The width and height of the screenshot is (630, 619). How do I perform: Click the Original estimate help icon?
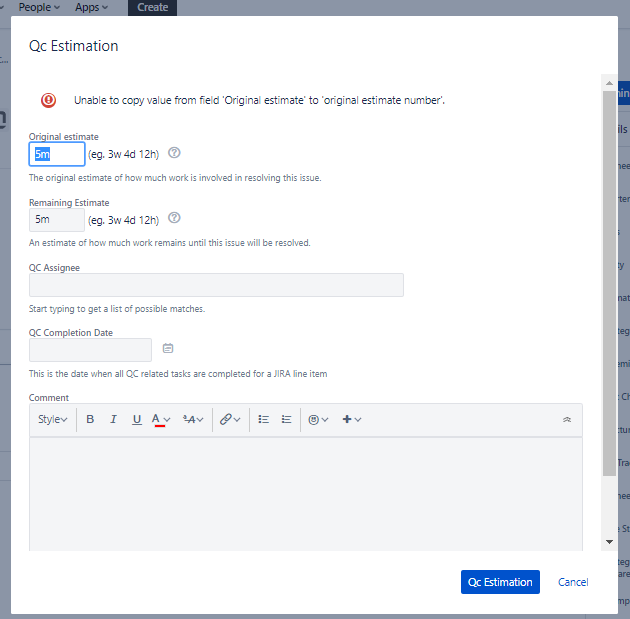[x=174, y=153]
